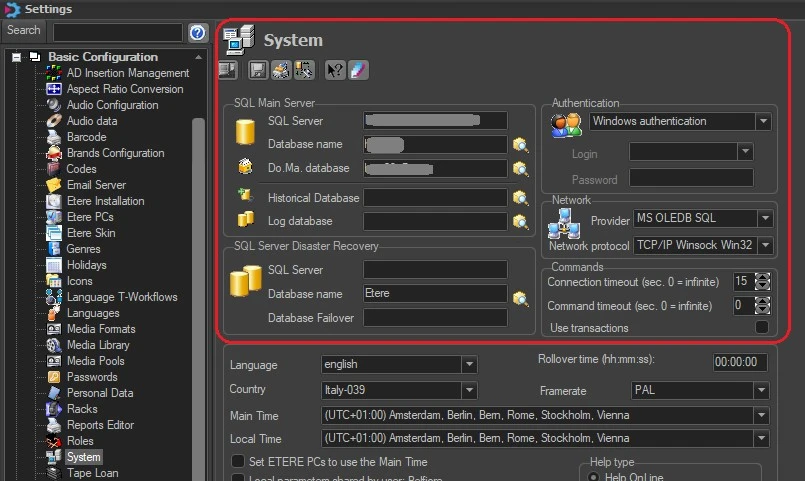Click the blue help question mark icon
The image size is (805, 481).
(x=198, y=33)
